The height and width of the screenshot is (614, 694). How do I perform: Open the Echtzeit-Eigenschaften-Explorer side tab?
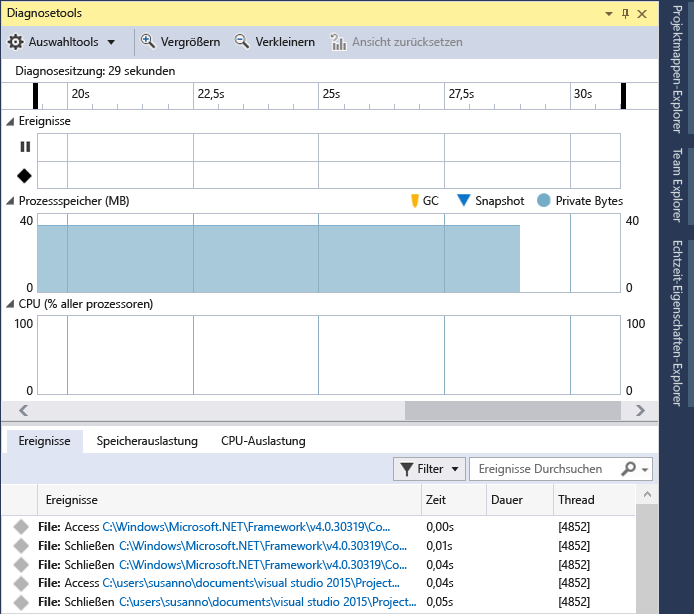pos(677,324)
